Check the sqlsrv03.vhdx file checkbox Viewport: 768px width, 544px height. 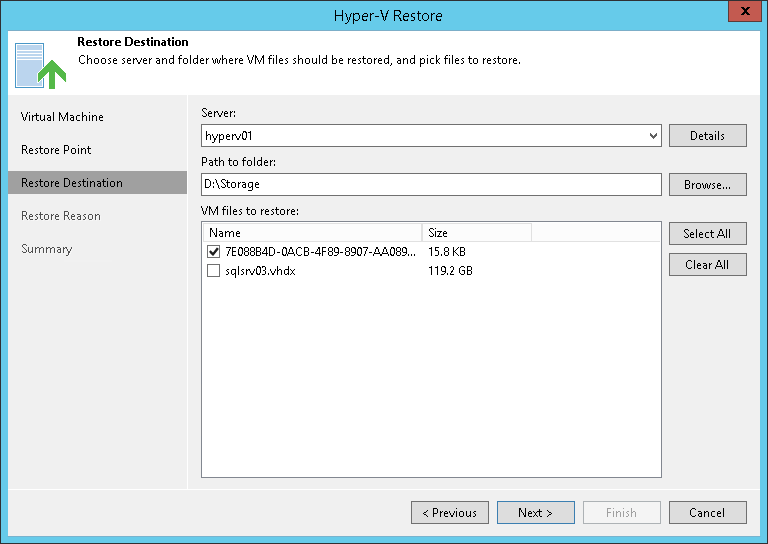(x=213, y=270)
